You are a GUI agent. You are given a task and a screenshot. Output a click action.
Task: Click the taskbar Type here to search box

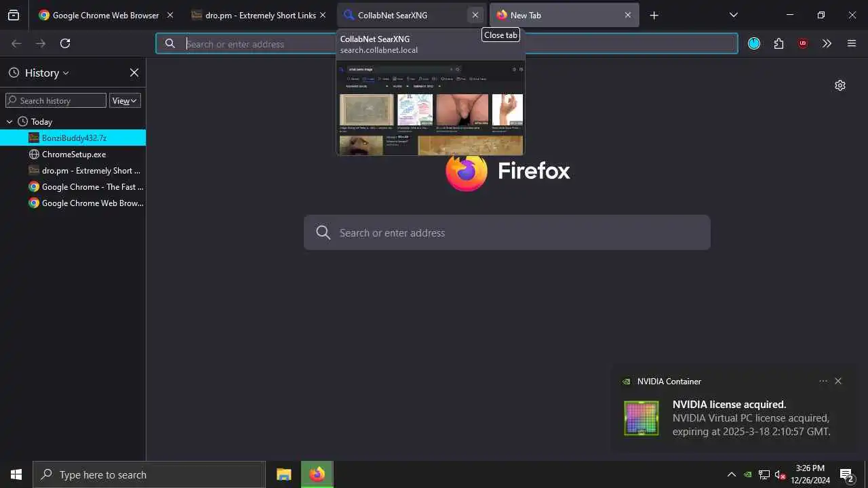[x=149, y=474]
